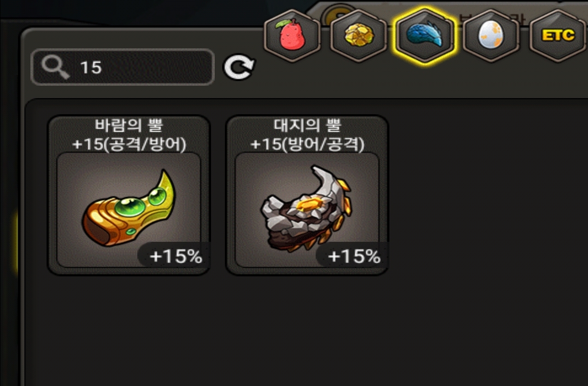Switch to the gold ore category tab
This screenshot has width=588, height=386.
pos(359,35)
